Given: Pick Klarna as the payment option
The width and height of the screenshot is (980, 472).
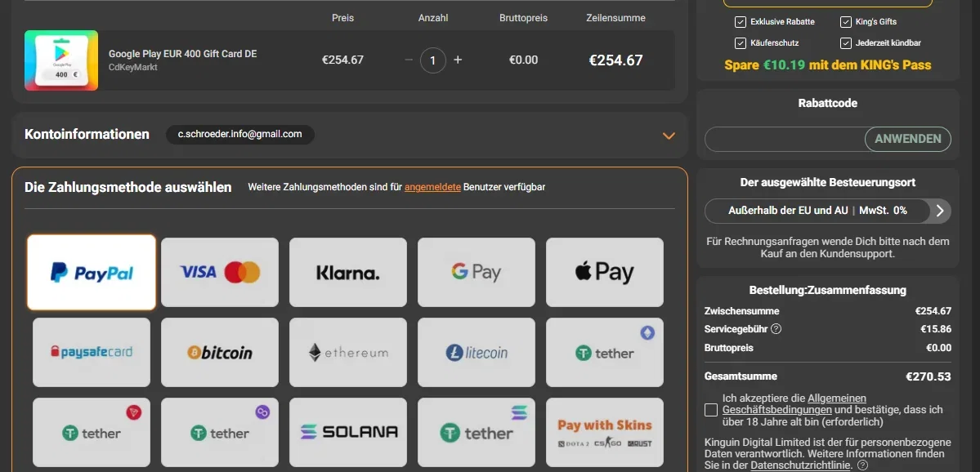Looking at the screenshot, I should coord(348,272).
